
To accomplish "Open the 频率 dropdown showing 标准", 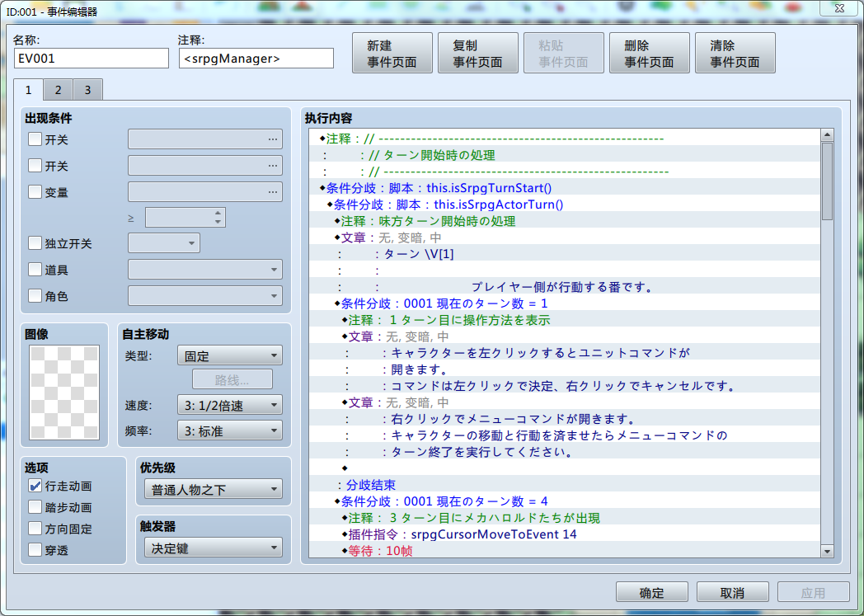I will [230, 430].
